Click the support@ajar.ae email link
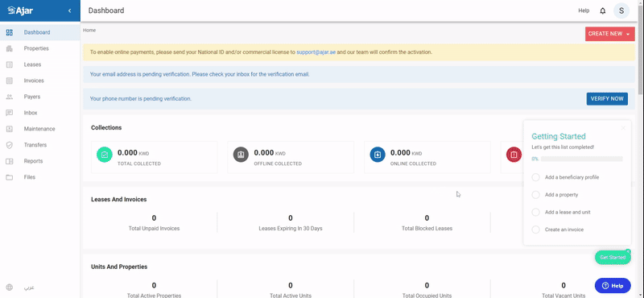 click(x=316, y=52)
